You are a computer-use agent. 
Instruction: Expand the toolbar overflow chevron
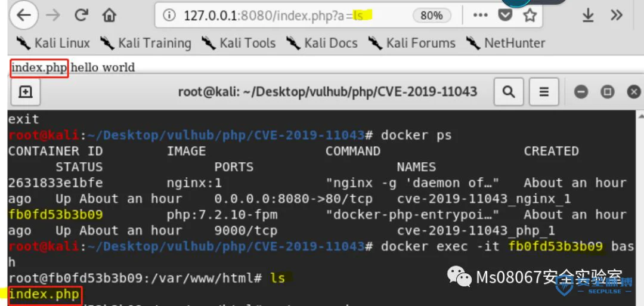(x=617, y=16)
